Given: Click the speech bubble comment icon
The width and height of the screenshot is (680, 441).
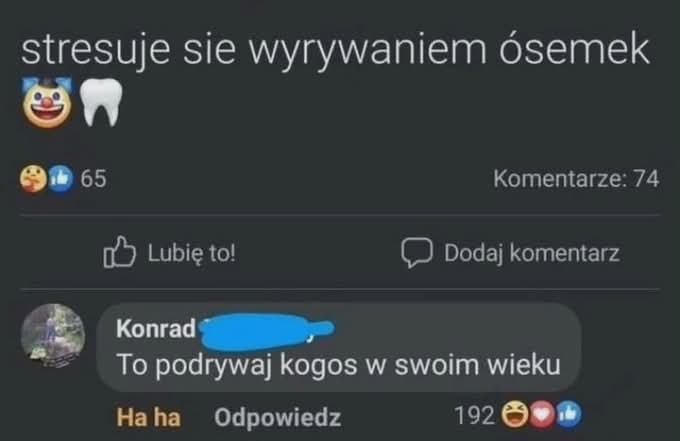Looking at the screenshot, I should pos(416,252).
